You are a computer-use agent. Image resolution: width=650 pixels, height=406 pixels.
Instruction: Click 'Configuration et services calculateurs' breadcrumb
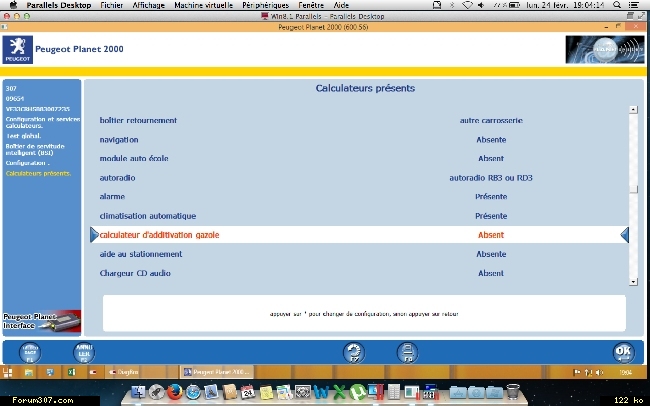[43, 122]
